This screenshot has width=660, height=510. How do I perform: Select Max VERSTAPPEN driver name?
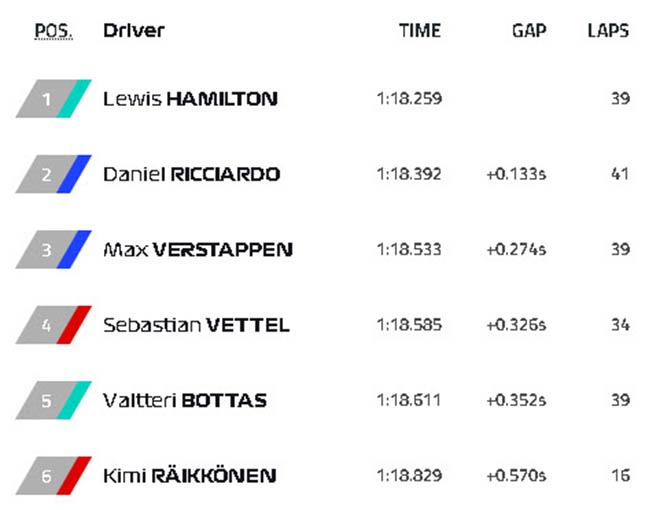198,250
